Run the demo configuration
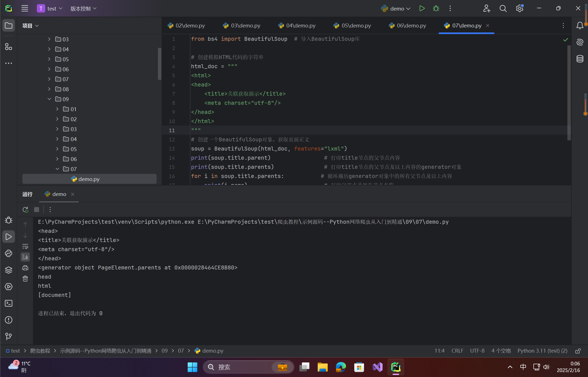 click(x=422, y=8)
